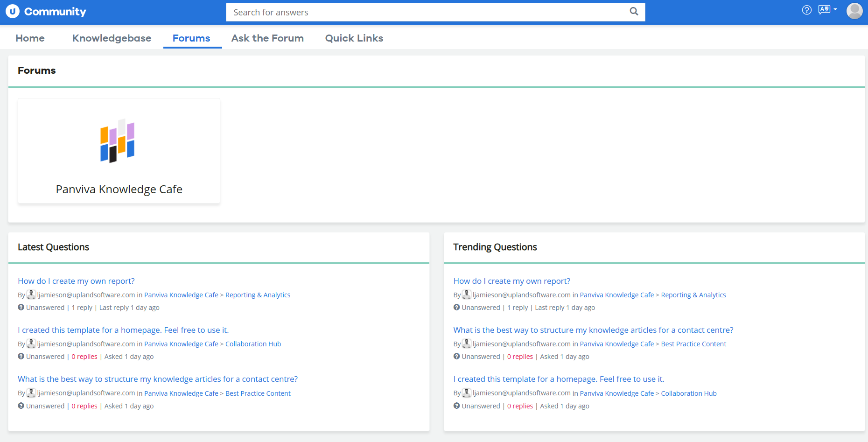Image resolution: width=868 pixels, height=442 pixels.
Task: Open the Quick Links tab
Action: click(x=354, y=38)
